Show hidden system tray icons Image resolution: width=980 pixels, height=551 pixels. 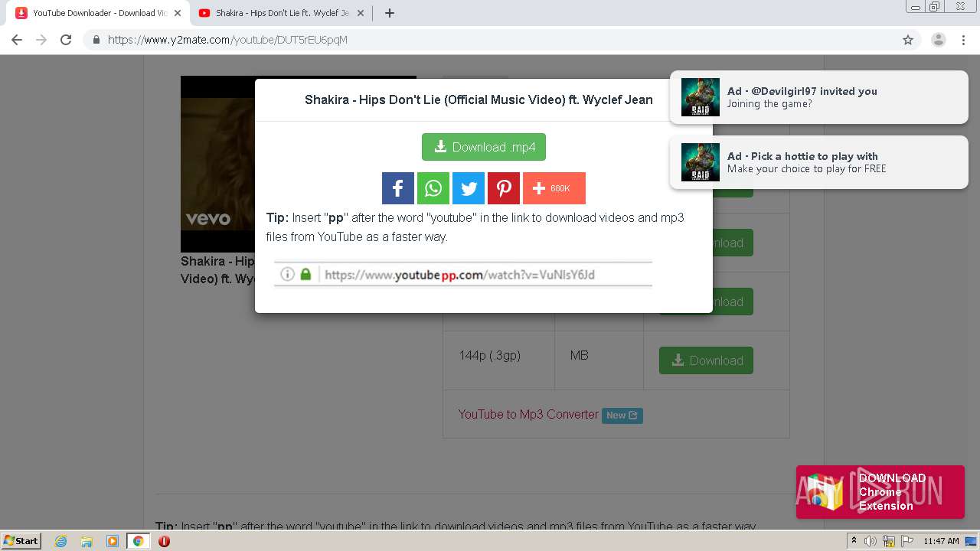point(854,541)
